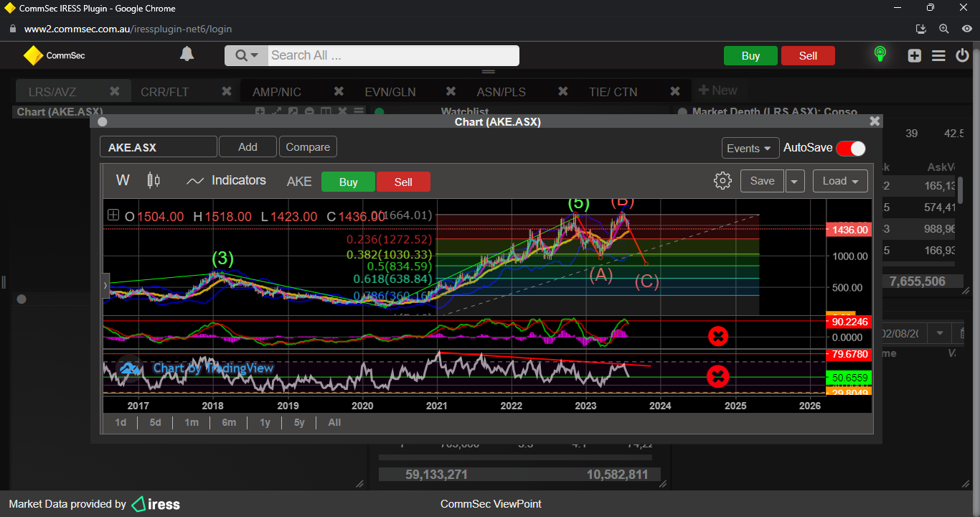Click the Compare button
Image resolution: width=980 pixels, height=517 pixels.
tap(308, 147)
